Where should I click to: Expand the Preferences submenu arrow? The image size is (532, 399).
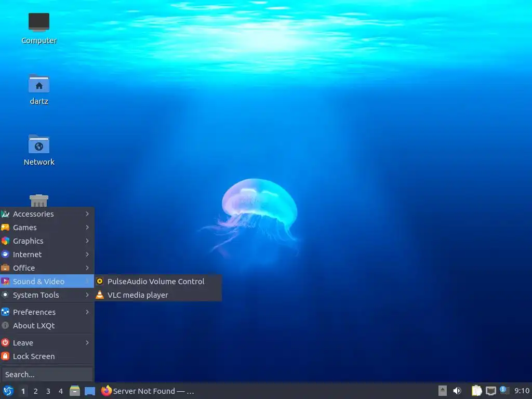tap(87, 312)
